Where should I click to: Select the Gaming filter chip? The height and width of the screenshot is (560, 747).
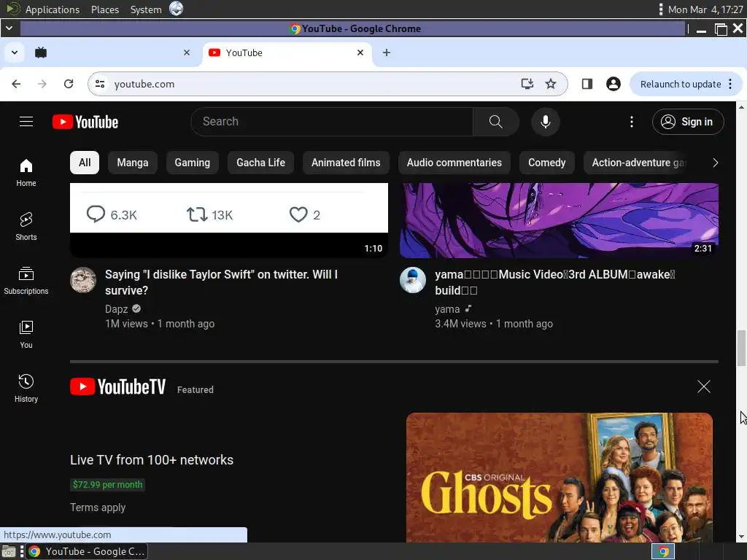tap(192, 163)
